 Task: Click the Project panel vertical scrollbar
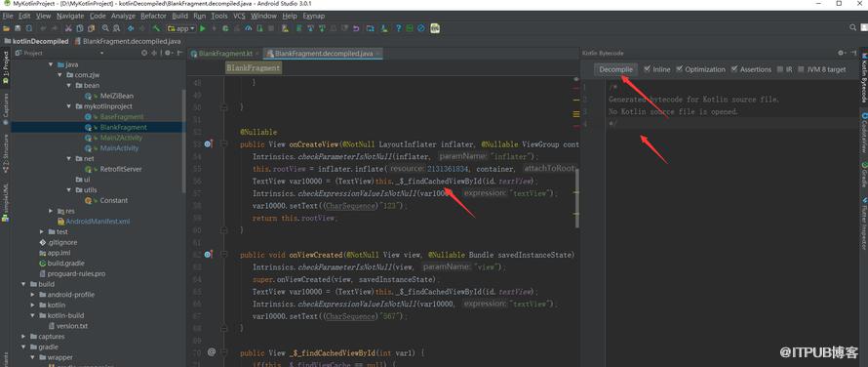click(183, 142)
